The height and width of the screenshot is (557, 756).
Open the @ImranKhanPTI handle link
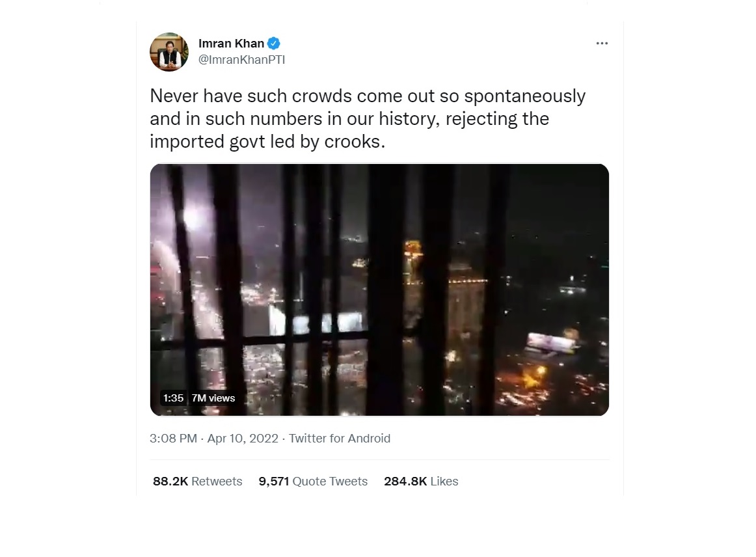(x=241, y=60)
